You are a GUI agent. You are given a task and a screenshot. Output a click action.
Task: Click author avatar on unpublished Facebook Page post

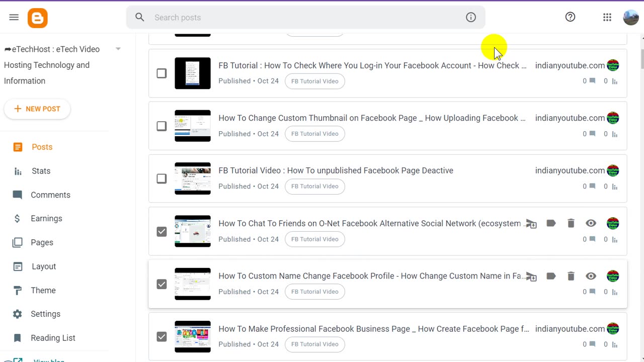coord(613,170)
